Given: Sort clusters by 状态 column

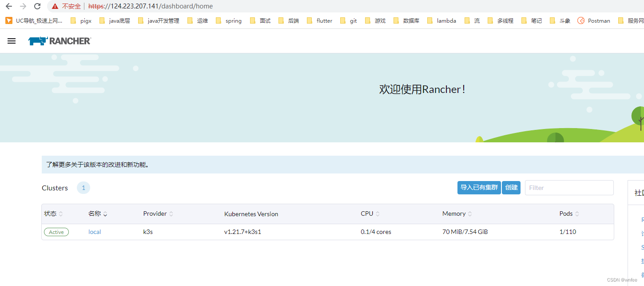Looking at the screenshot, I should click(53, 214).
